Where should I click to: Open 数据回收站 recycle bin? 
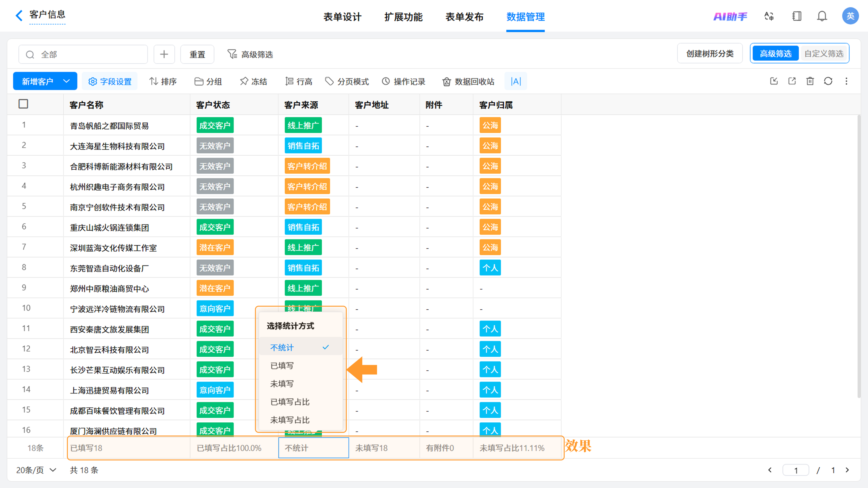click(468, 81)
